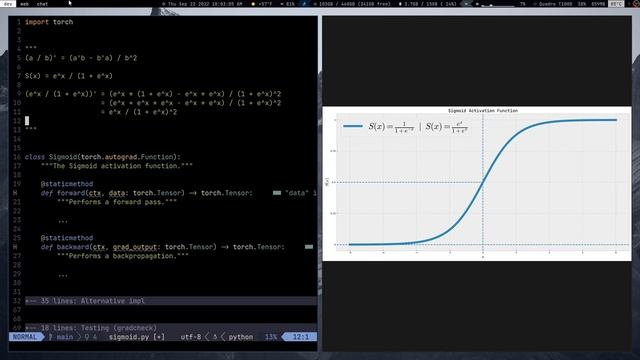Click the first @staticmethod decorator

[67, 184]
